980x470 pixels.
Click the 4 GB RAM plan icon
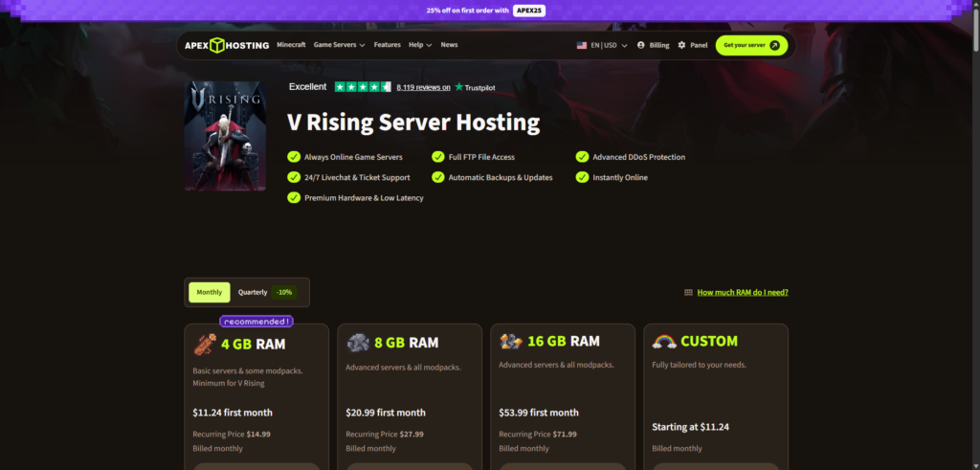(x=205, y=344)
